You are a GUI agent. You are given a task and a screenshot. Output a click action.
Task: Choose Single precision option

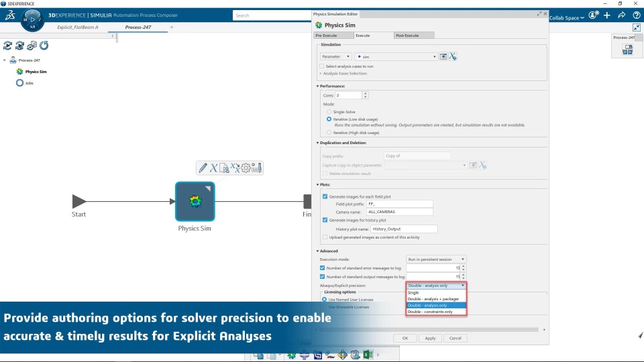(436, 293)
